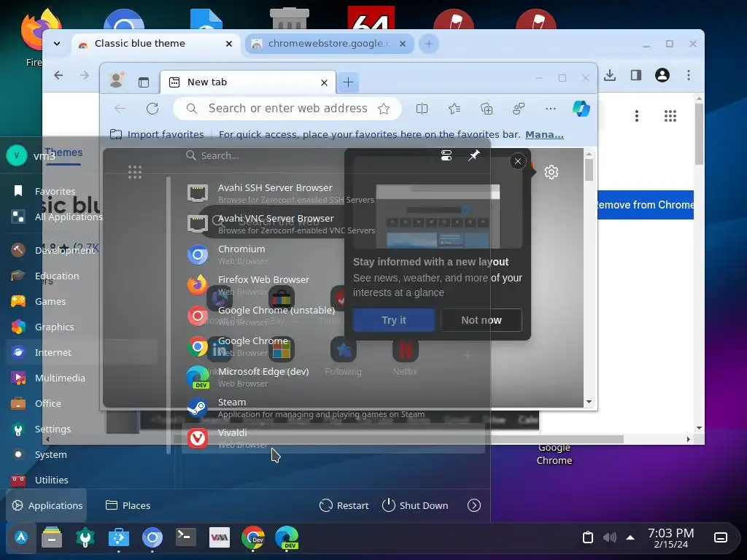747x560 pixels.
Task: Refresh the Edge page
Action: click(152, 109)
